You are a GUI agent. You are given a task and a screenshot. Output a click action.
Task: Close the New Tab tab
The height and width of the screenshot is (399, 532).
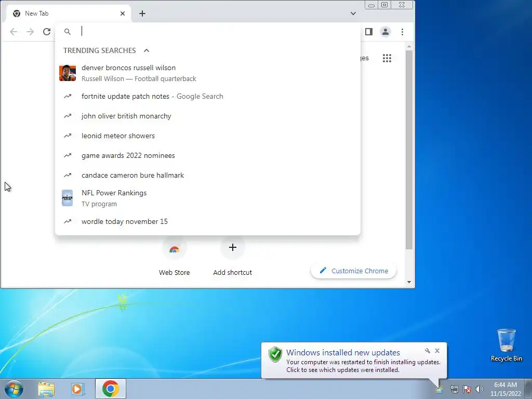pyautogui.click(x=123, y=14)
